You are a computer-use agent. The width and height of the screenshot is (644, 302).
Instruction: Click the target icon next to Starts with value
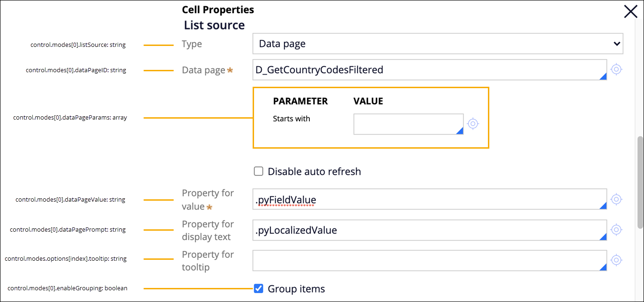[473, 124]
